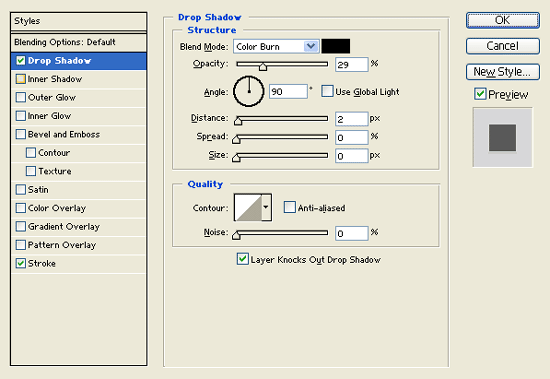The height and width of the screenshot is (379, 550).
Task: Open the Inner Shadow settings
Action: point(79,79)
